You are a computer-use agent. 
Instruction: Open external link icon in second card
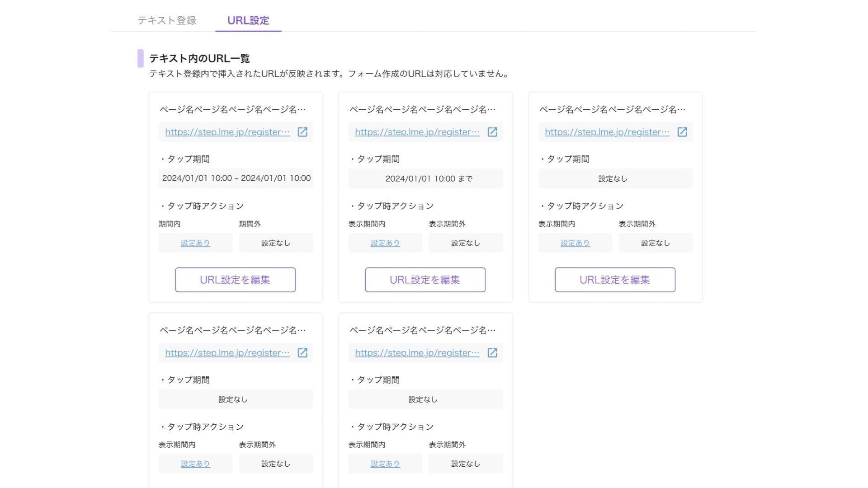[x=492, y=132]
